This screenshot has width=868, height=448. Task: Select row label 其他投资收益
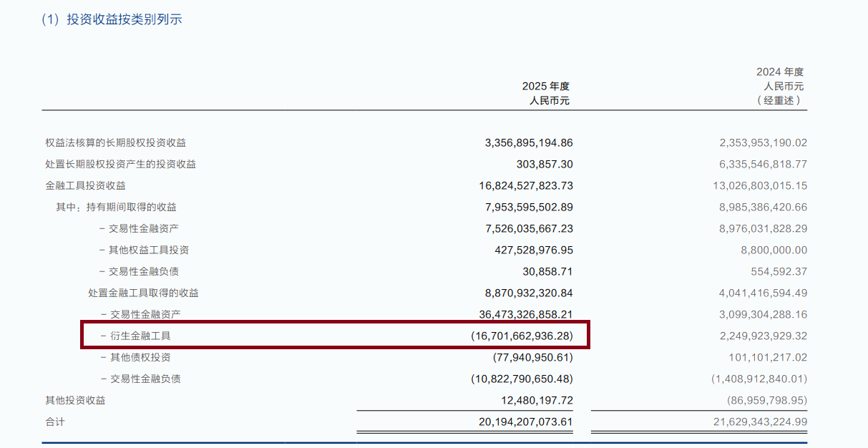pos(76,400)
